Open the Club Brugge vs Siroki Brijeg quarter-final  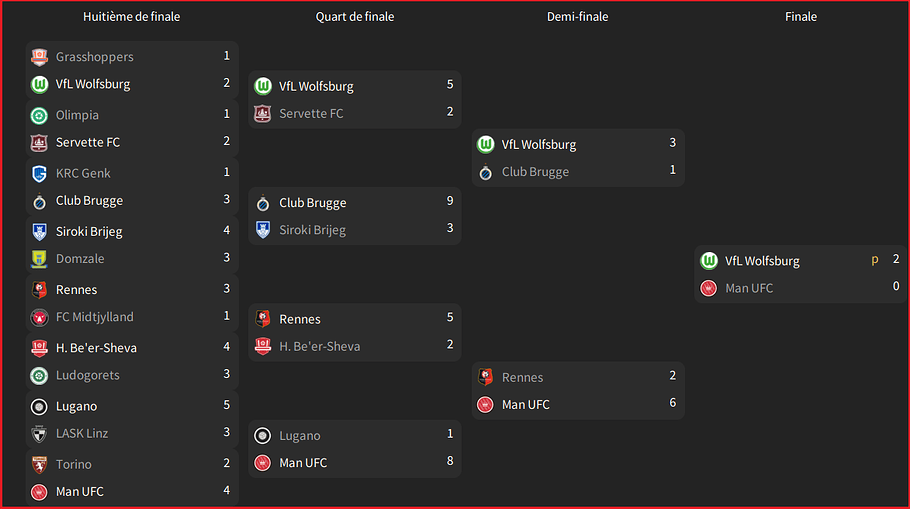tap(355, 216)
